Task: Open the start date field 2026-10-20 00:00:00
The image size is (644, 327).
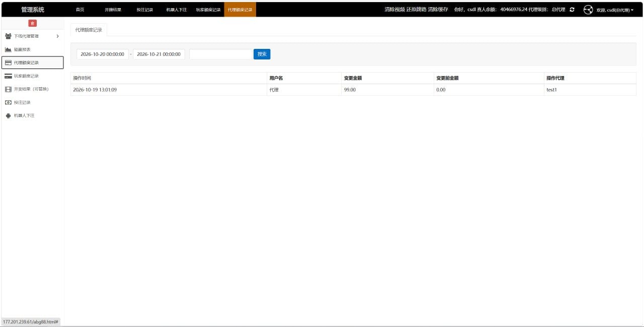Action: [103, 54]
